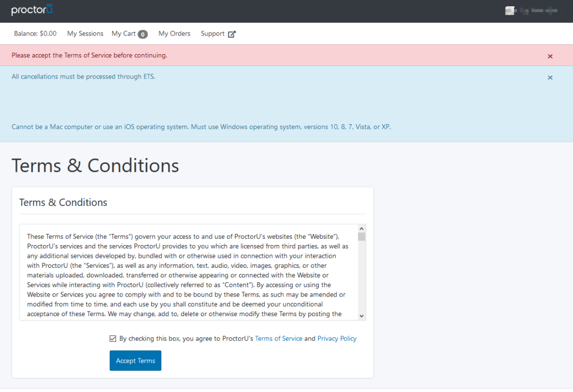The image size is (573, 392).
Task: Dismiss the red Terms of Service alert
Action: pyautogui.click(x=550, y=56)
